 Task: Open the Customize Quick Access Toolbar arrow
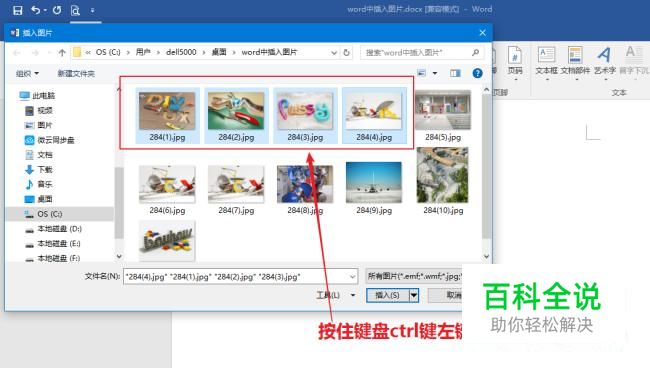coord(92,10)
